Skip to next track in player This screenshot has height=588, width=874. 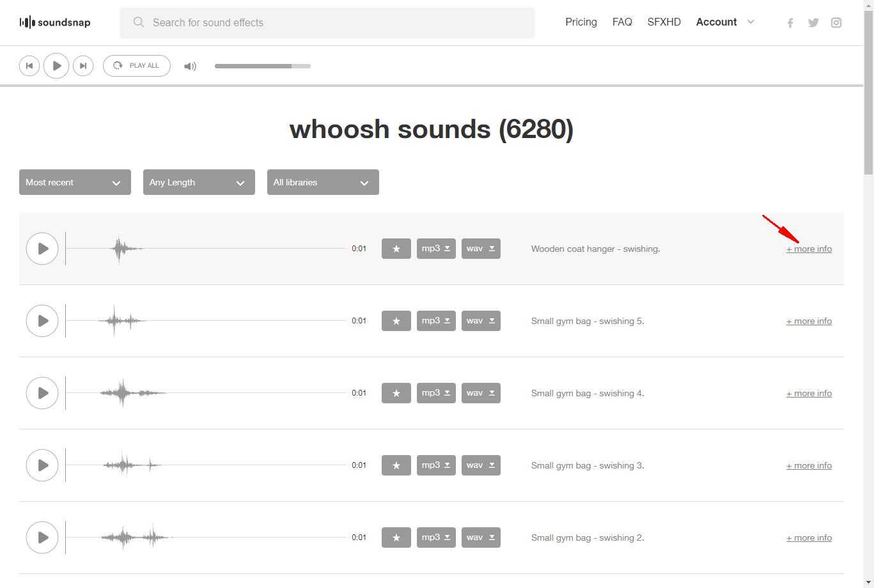(x=83, y=66)
